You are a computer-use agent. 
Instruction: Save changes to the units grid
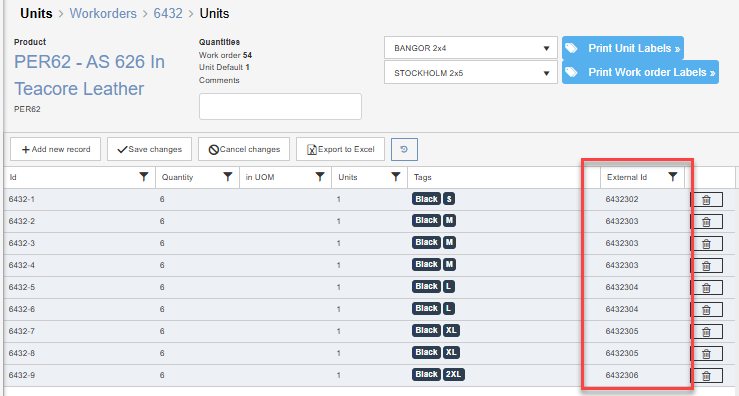149,149
